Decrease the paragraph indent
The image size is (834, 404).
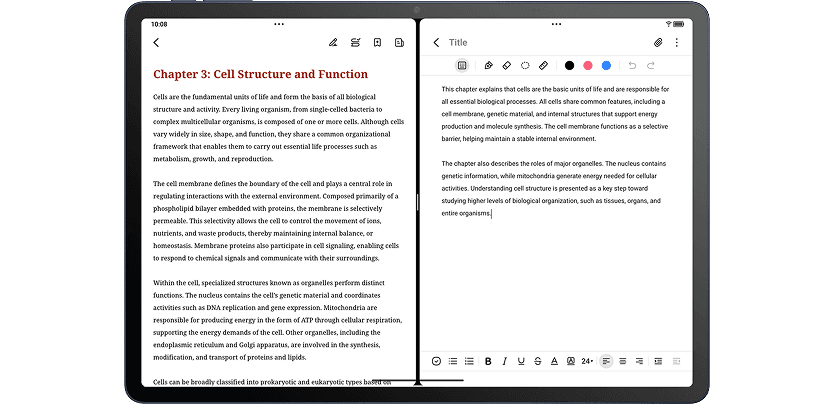[x=677, y=361]
